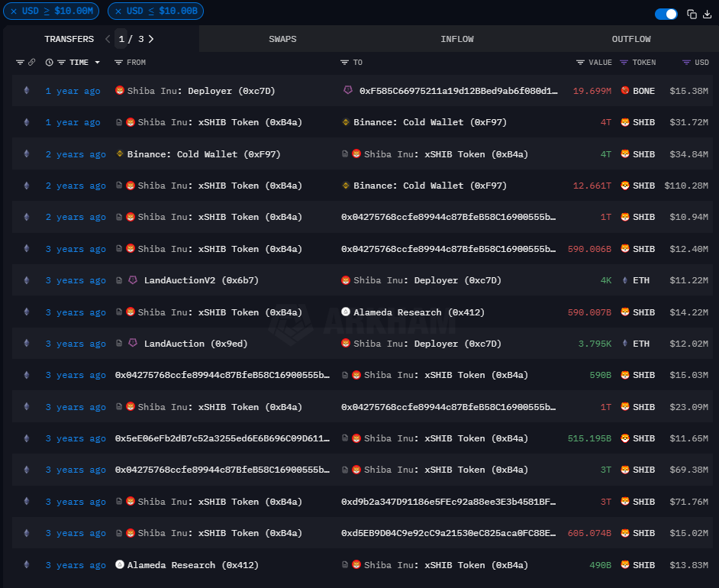This screenshot has height=588, width=719.
Task: Open the FROM column filter icon
Action: point(118,63)
